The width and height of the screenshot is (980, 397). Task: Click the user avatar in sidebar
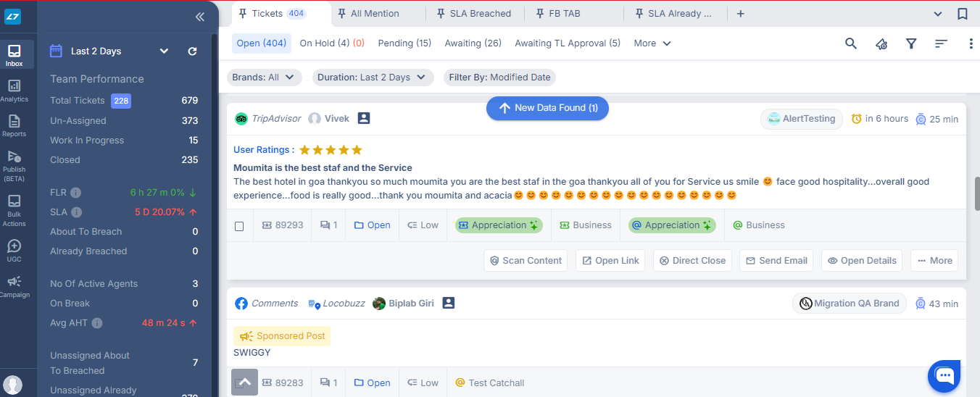point(13,385)
